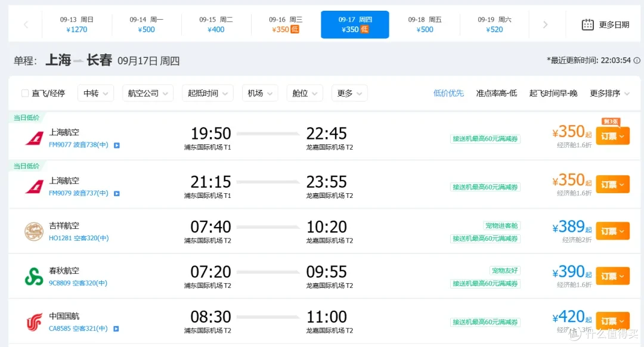Select the 09-13 周日 date tab
This screenshot has height=347, width=644.
[x=77, y=24]
